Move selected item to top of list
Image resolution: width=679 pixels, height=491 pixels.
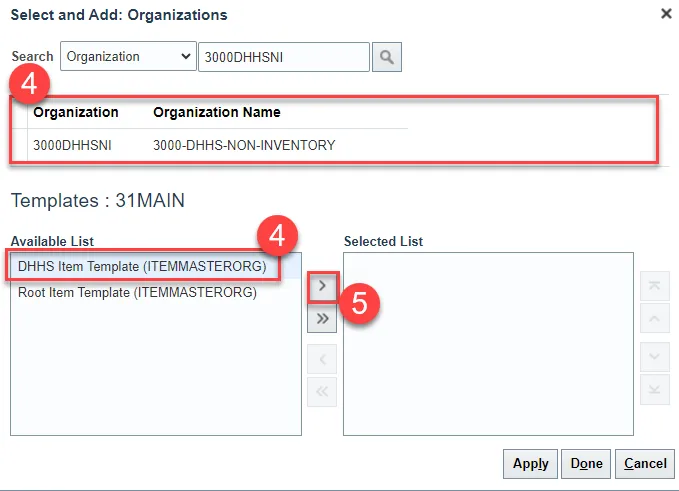click(x=654, y=286)
